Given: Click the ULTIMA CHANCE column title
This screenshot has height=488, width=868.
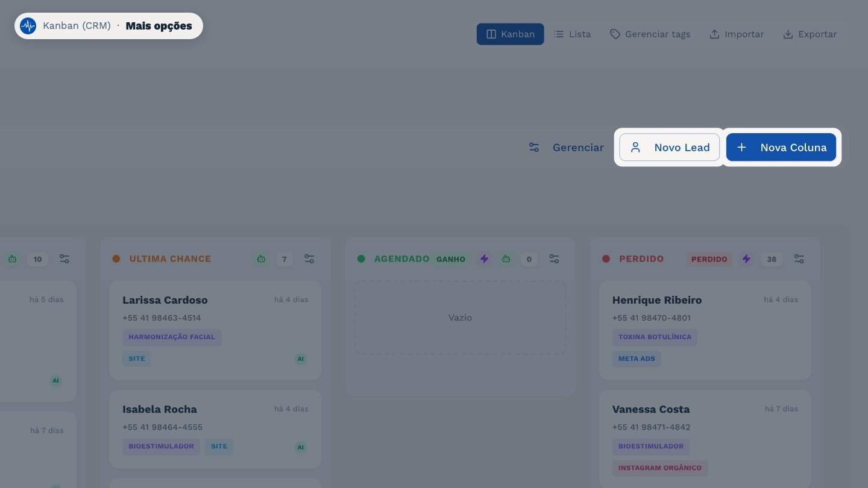Looking at the screenshot, I should tap(170, 259).
